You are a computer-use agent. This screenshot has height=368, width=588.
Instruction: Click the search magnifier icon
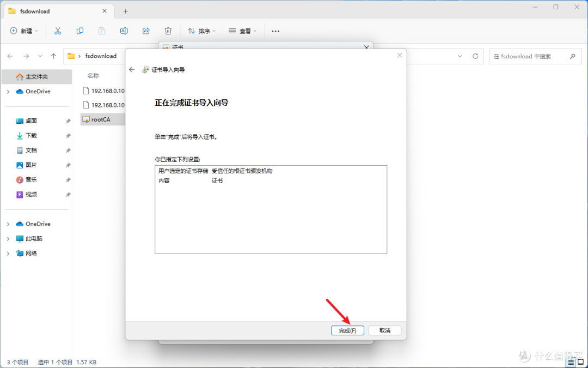coord(572,56)
